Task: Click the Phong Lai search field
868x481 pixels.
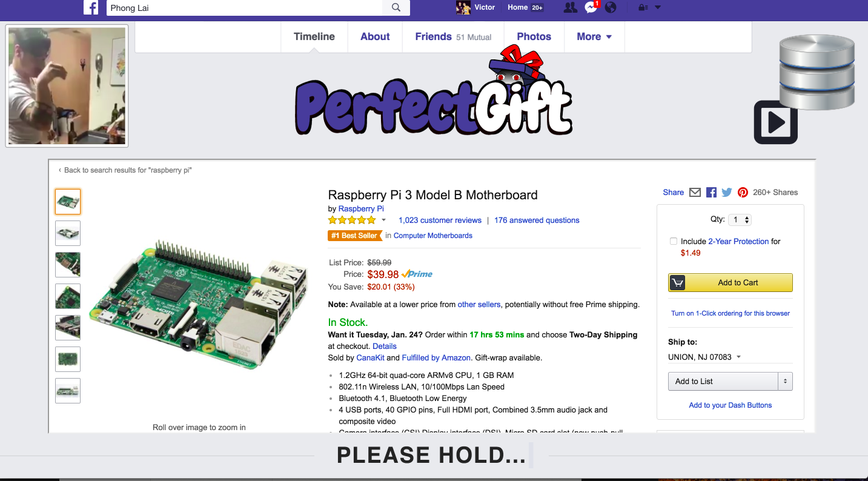Action: (x=245, y=8)
